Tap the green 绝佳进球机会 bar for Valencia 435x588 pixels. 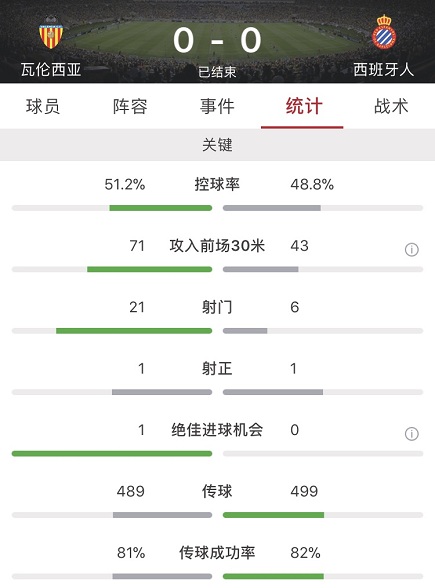tap(112, 454)
